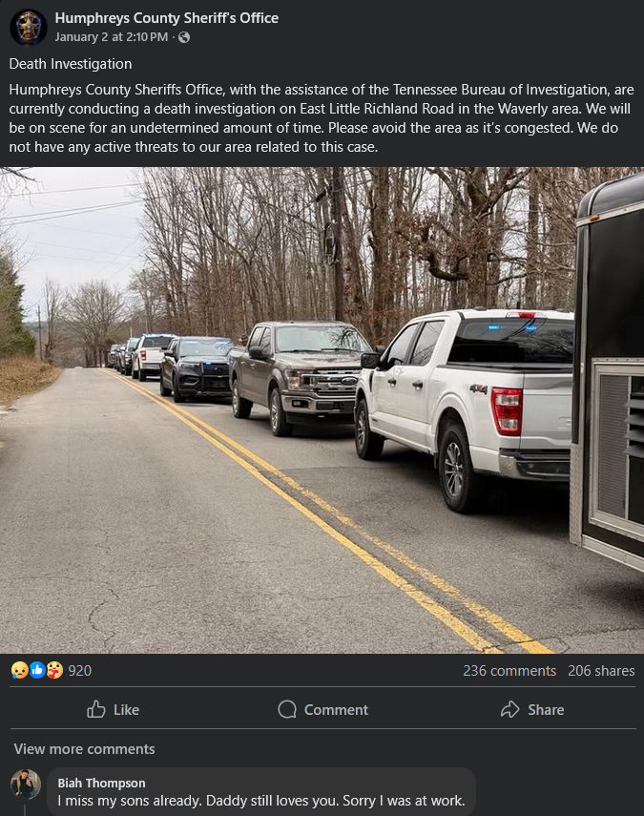Image resolution: width=644 pixels, height=816 pixels.
Task: Click Biah Thompson's avatar
Action: coord(25,785)
